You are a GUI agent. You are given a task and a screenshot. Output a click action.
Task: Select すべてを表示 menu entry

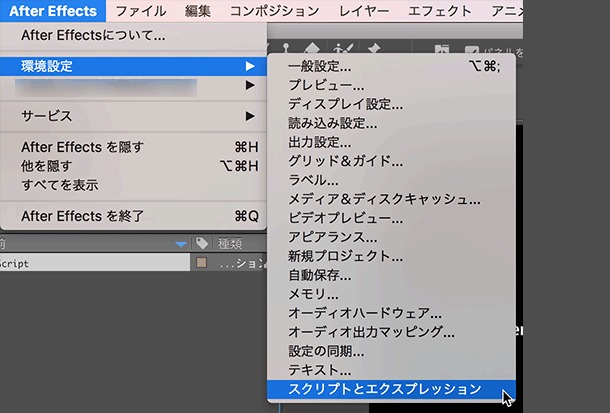coord(133,185)
